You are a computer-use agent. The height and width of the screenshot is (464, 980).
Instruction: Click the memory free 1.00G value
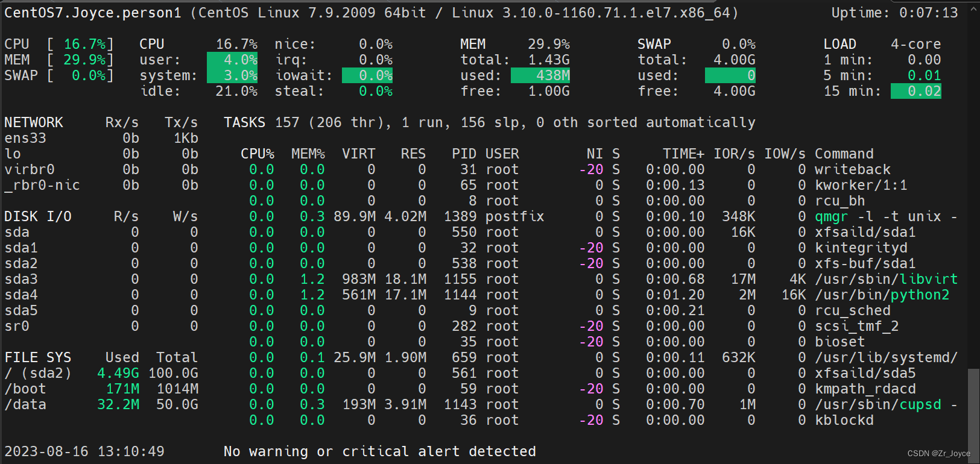[x=549, y=91]
